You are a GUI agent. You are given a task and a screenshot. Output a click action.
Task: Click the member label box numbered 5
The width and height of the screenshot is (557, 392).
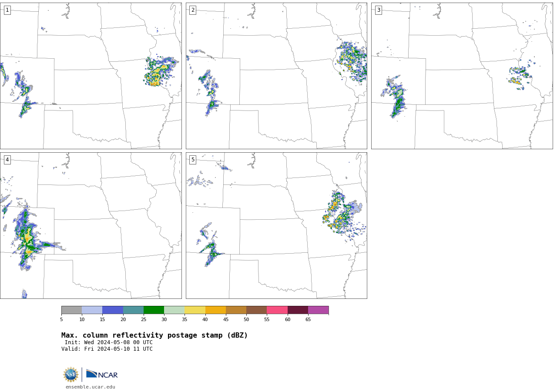pyautogui.click(x=193, y=160)
